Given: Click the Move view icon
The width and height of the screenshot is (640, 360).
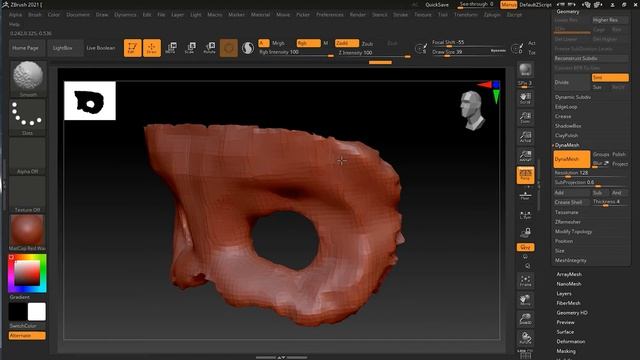Looking at the screenshot, I should pyautogui.click(x=525, y=300).
